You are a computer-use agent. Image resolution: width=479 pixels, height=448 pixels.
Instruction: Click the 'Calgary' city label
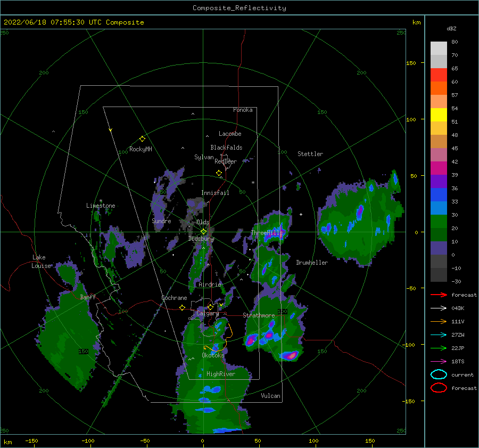click(x=208, y=313)
